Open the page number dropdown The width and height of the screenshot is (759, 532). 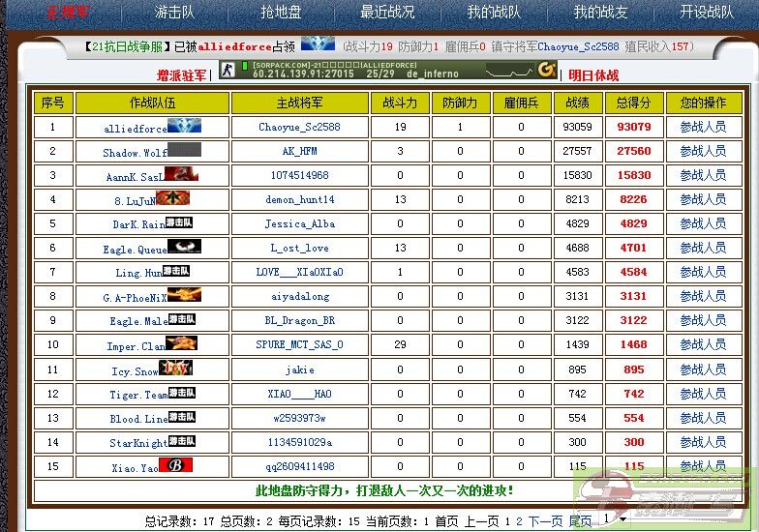[x=609, y=518]
